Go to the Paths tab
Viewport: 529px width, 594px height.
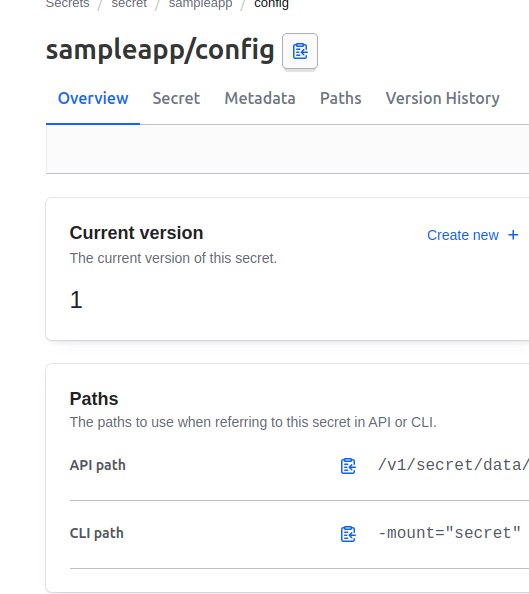point(341,98)
